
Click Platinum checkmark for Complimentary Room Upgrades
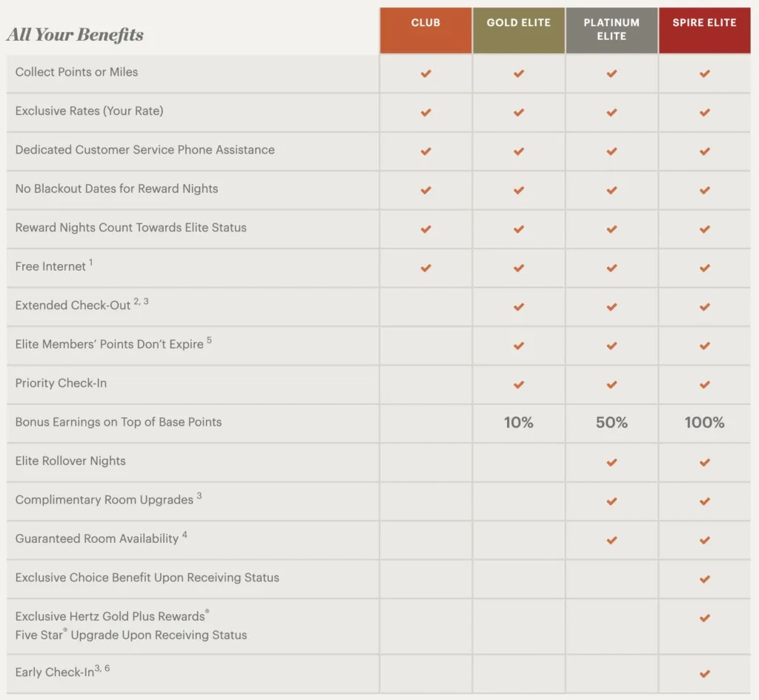(611, 501)
